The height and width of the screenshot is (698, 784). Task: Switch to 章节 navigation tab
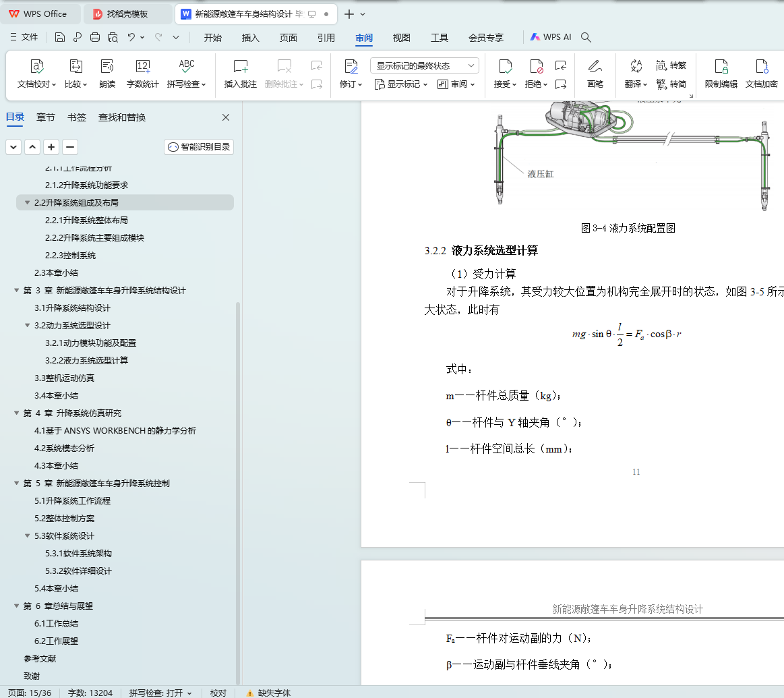(x=45, y=117)
